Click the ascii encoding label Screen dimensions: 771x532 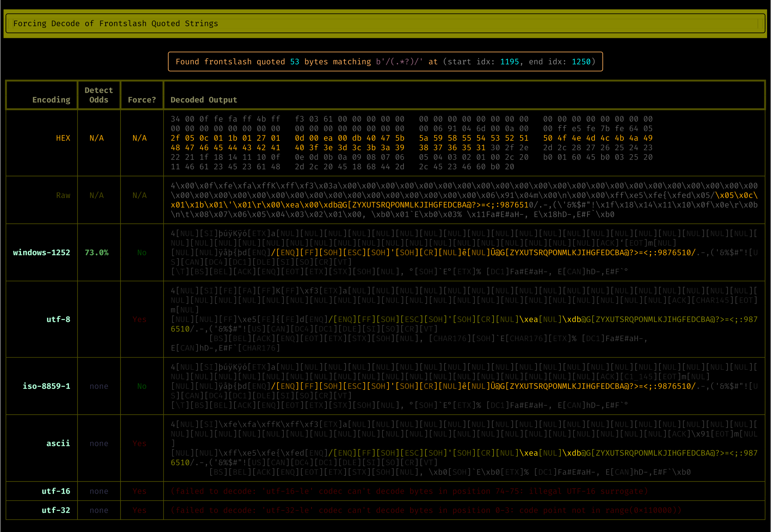pos(58,443)
